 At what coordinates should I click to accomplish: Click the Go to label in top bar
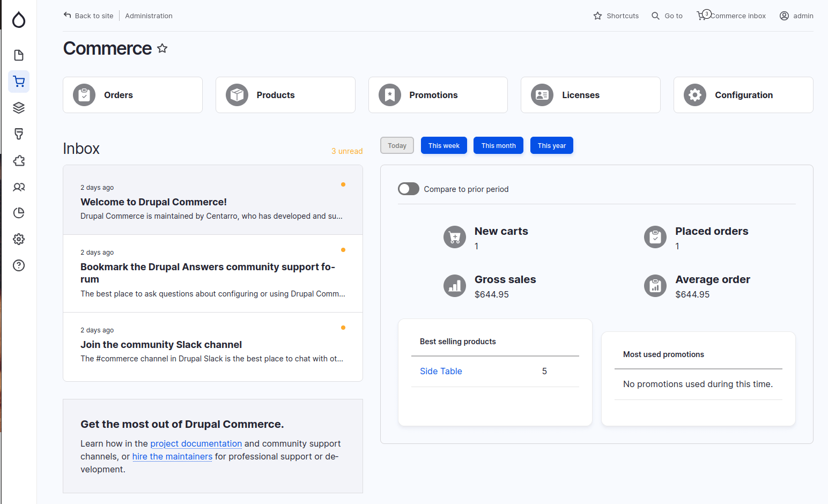click(674, 16)
